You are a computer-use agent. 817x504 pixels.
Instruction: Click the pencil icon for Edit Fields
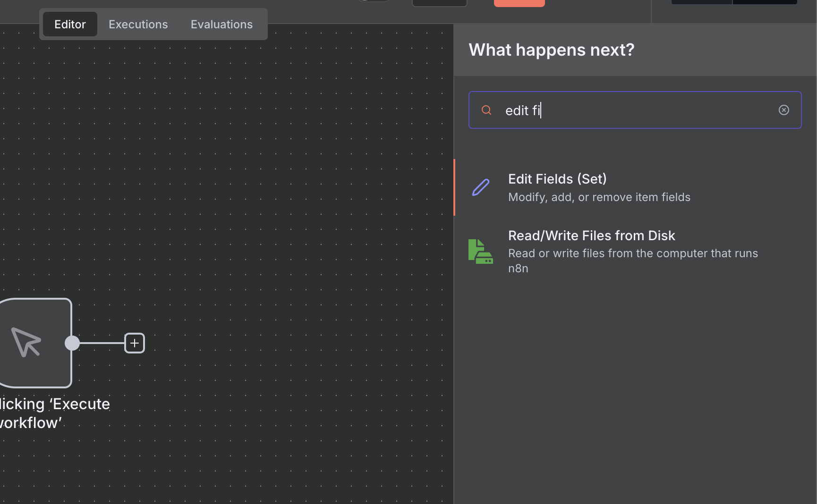[x=481, y=187]
